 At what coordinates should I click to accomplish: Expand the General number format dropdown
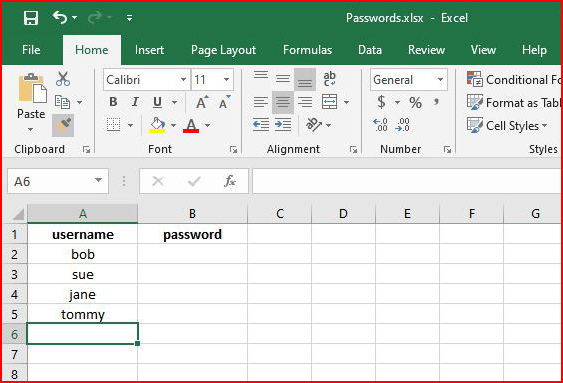[440, 79]
